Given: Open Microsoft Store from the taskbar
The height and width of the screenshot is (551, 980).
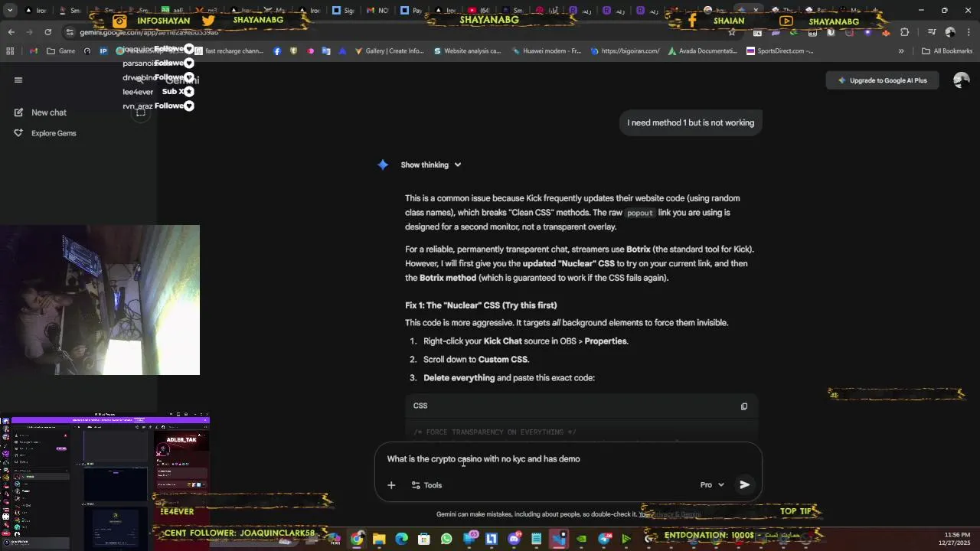Looking at the screenshot, I should click(423, 539).
